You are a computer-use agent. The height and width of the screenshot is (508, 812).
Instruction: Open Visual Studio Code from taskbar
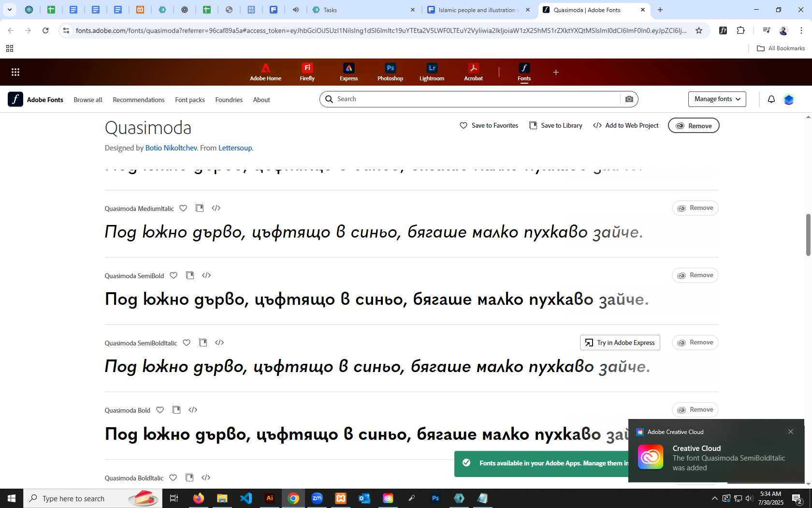point(246,498)
